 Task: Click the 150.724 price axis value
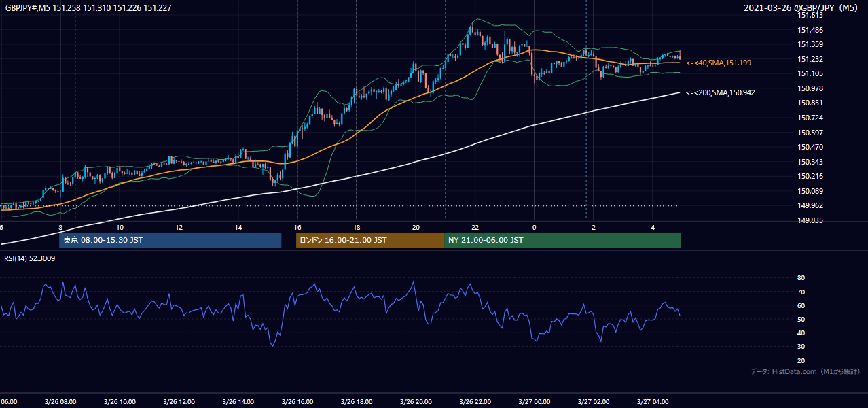click(810, 118)
